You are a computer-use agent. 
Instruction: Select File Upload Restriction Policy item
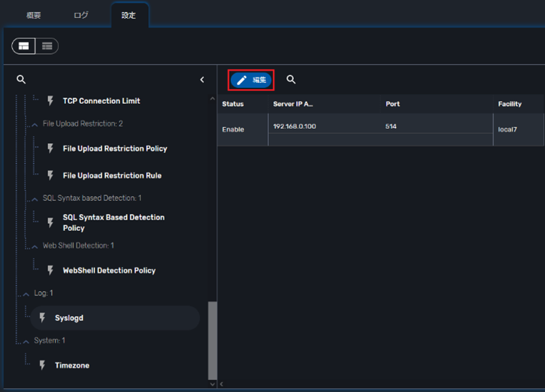(114, 149)
